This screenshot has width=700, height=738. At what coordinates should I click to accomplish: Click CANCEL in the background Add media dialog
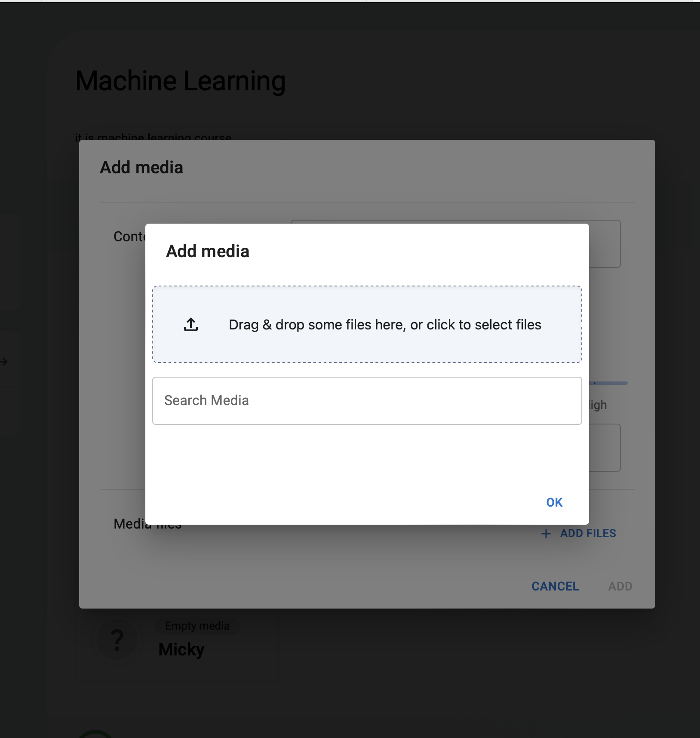pyautogui.click(x=555, y=586)
